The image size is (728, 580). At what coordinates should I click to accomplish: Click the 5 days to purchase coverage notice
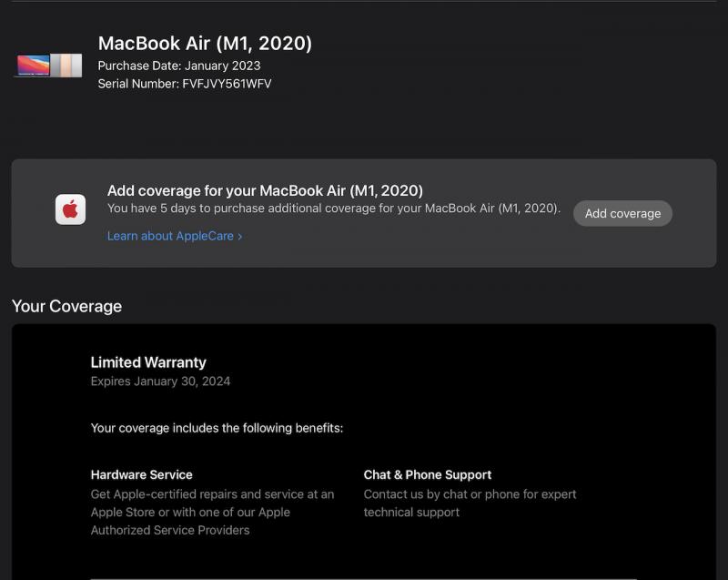click(x=333, y=209)
